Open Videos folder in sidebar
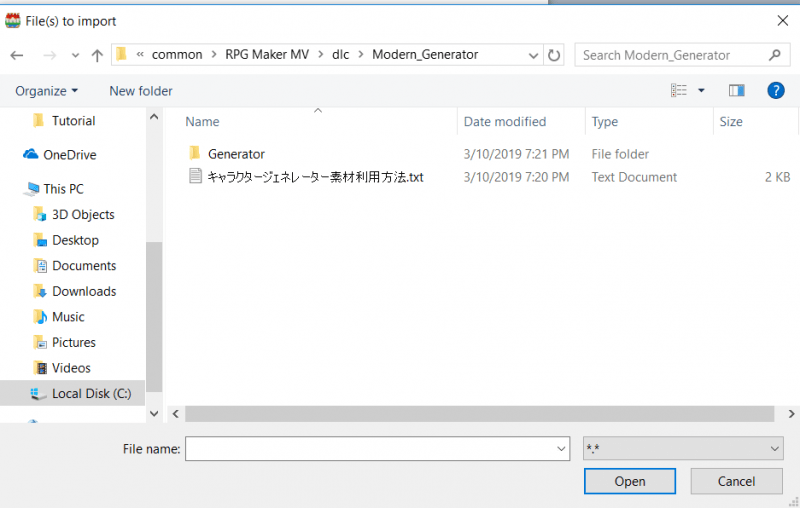 [71, 368]
